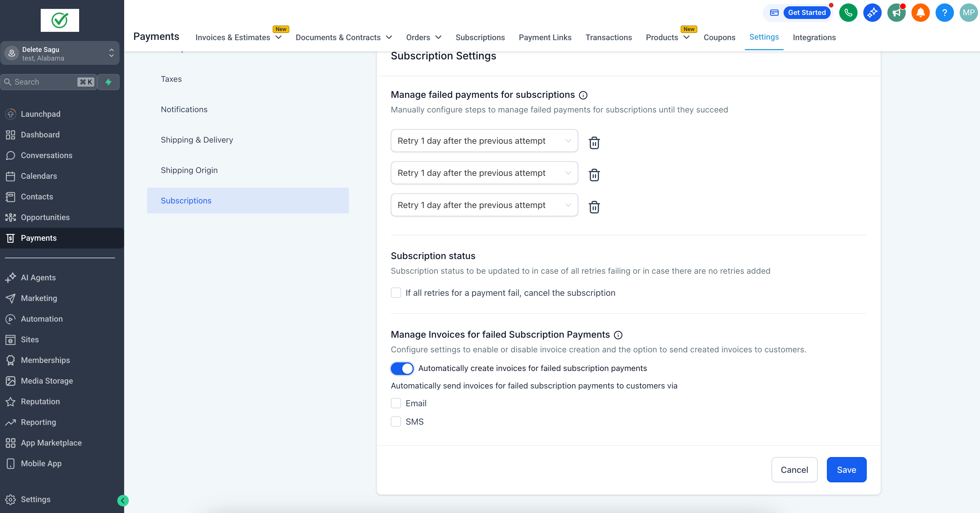Click the Cancel button

794,469
